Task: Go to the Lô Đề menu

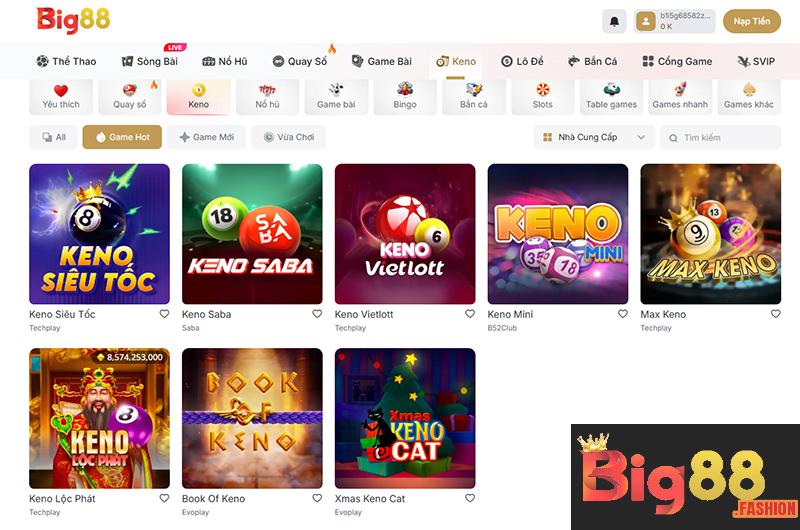Action: tap(522, 61)
